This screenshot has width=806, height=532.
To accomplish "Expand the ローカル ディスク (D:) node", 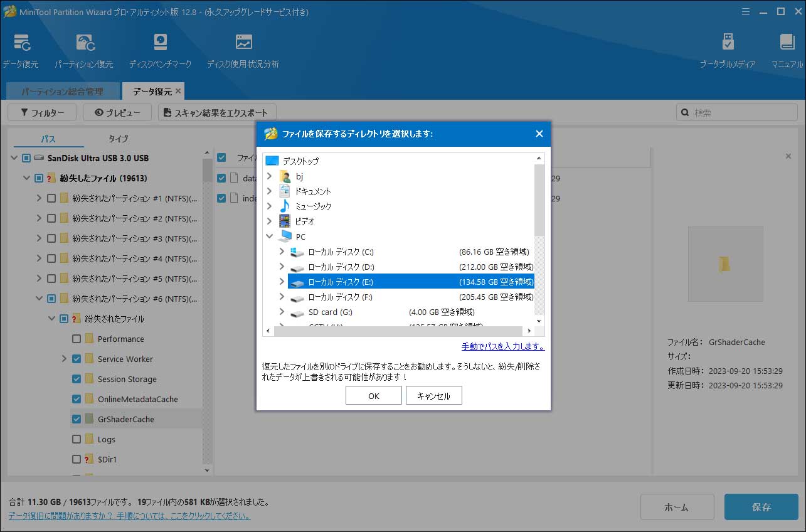I will 282,267.
